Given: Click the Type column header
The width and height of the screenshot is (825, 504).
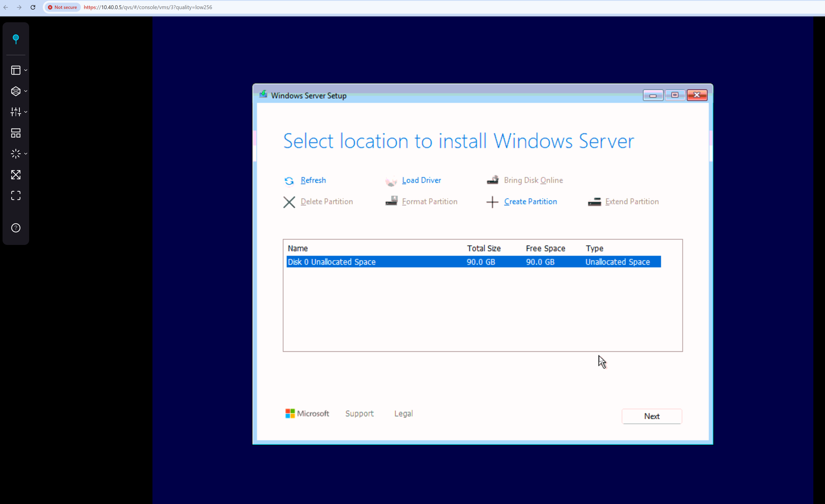Looking at the screenshot, I should [x=594, y=248].
